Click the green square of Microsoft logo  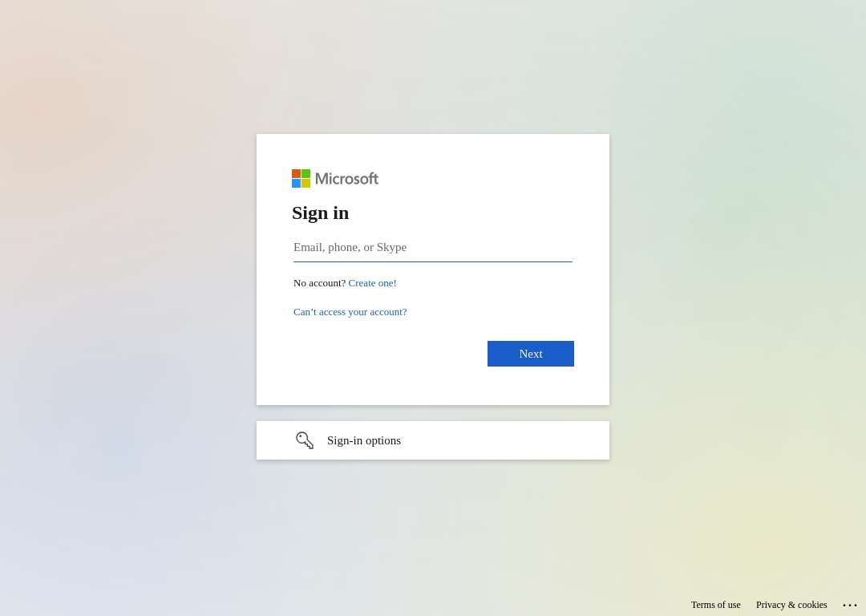tap(306, 173)
